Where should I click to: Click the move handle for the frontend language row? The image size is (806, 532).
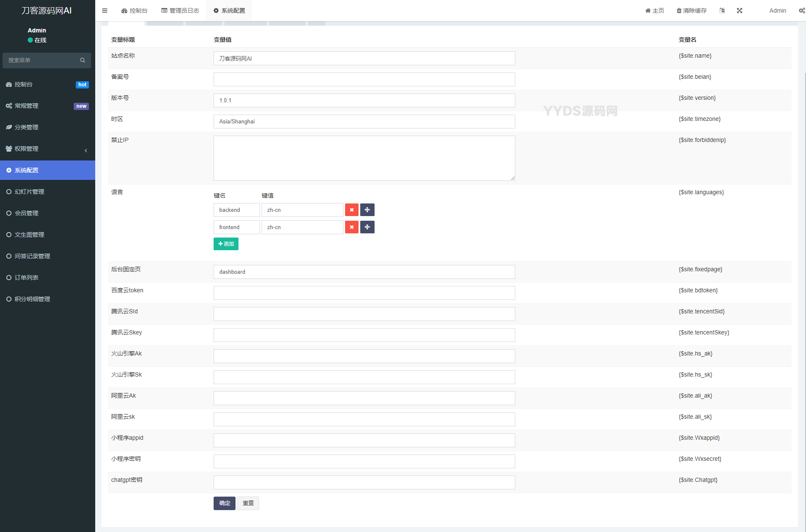pos(367,227)
